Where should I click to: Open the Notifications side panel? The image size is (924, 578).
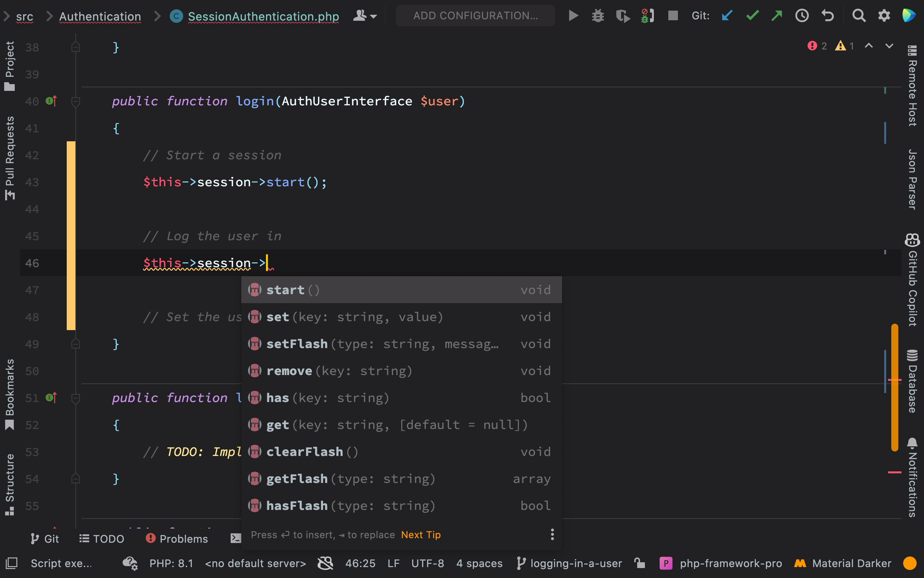(x=912, y=477)
